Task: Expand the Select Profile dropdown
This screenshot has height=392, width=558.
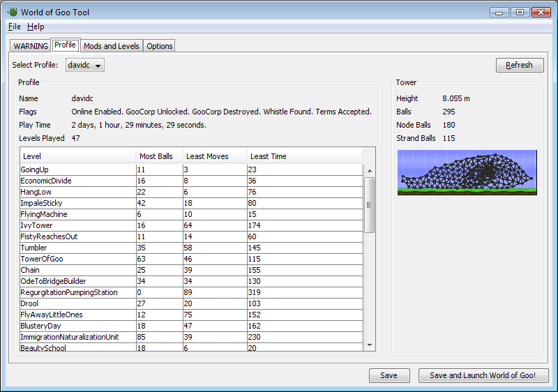Action: tap(84, 65)
